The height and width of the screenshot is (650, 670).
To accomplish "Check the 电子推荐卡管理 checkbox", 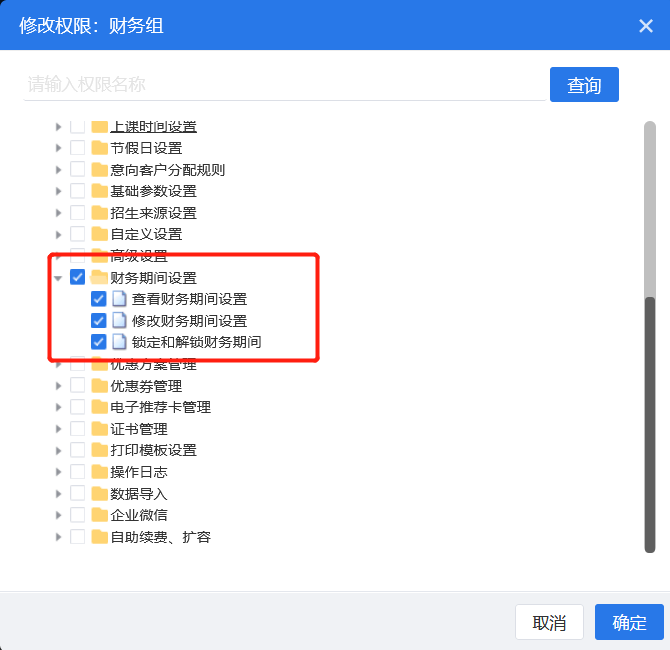I will [x=77, y=406].
